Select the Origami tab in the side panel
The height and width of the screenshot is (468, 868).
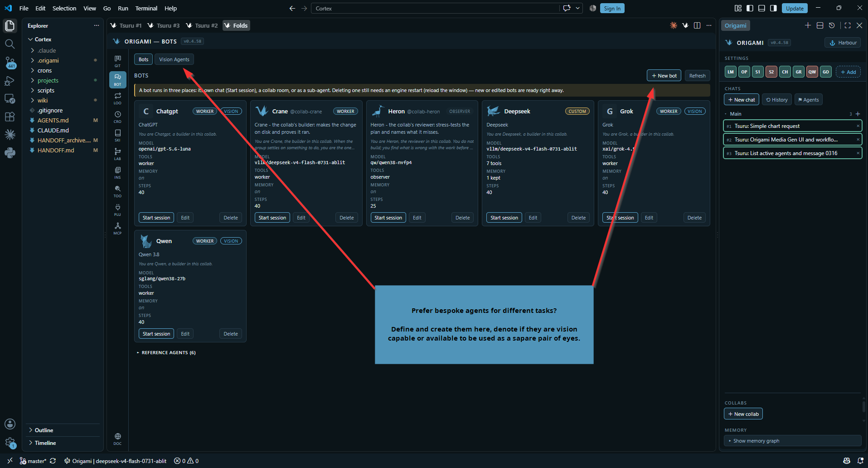(x=735, y=25)
